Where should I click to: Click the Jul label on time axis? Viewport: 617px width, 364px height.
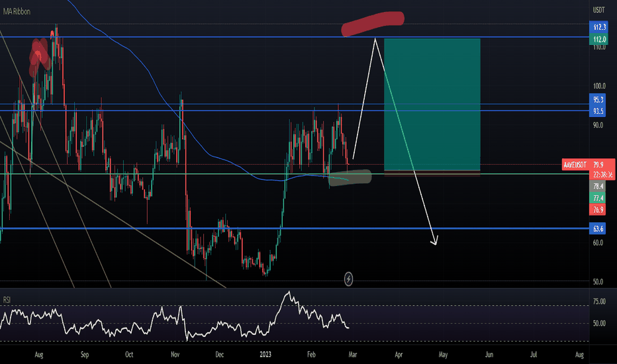(x=534, y=355)
